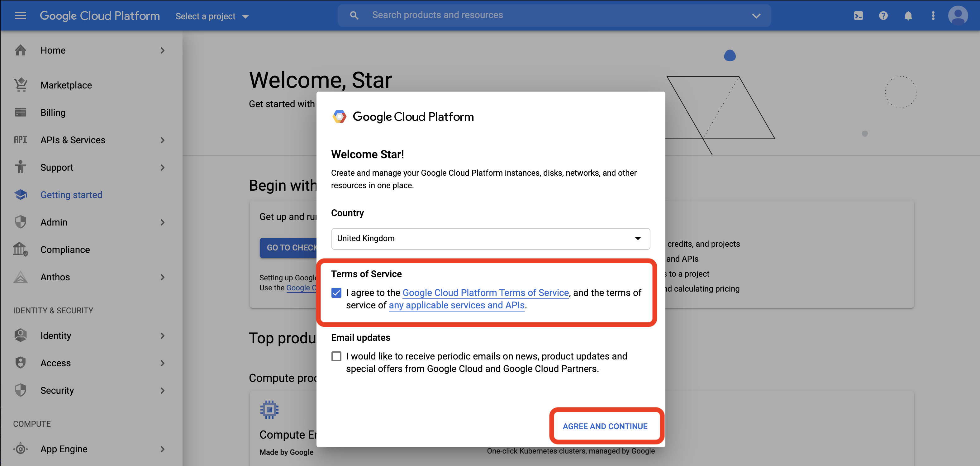980x466 pixels.
Task: Click the Google Cloud Platform header title
Action: 100,16
